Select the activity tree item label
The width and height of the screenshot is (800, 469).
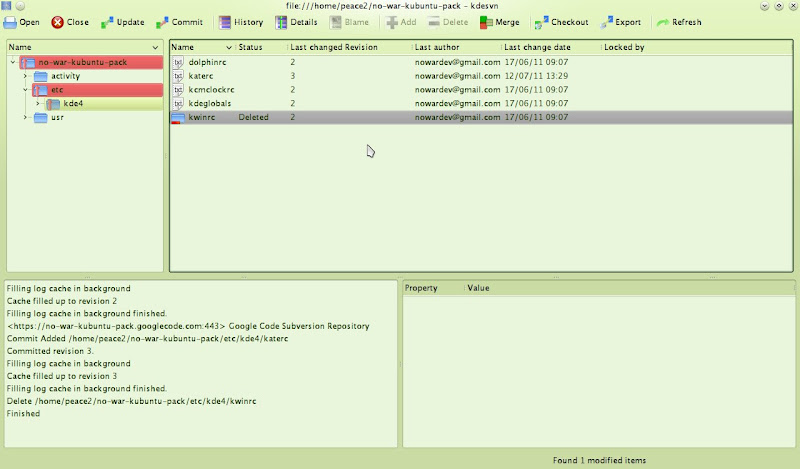(x=65, y=76)
